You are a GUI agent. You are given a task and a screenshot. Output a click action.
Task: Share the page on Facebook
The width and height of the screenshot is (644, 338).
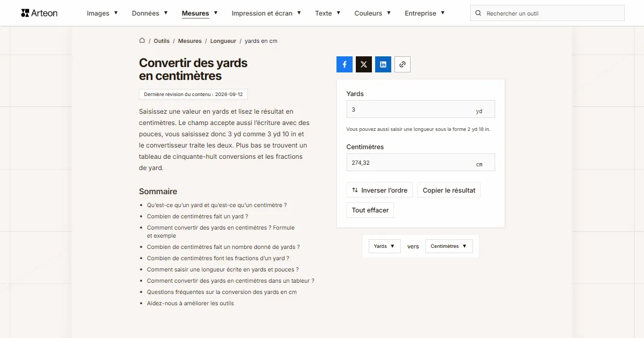(345, 64)
